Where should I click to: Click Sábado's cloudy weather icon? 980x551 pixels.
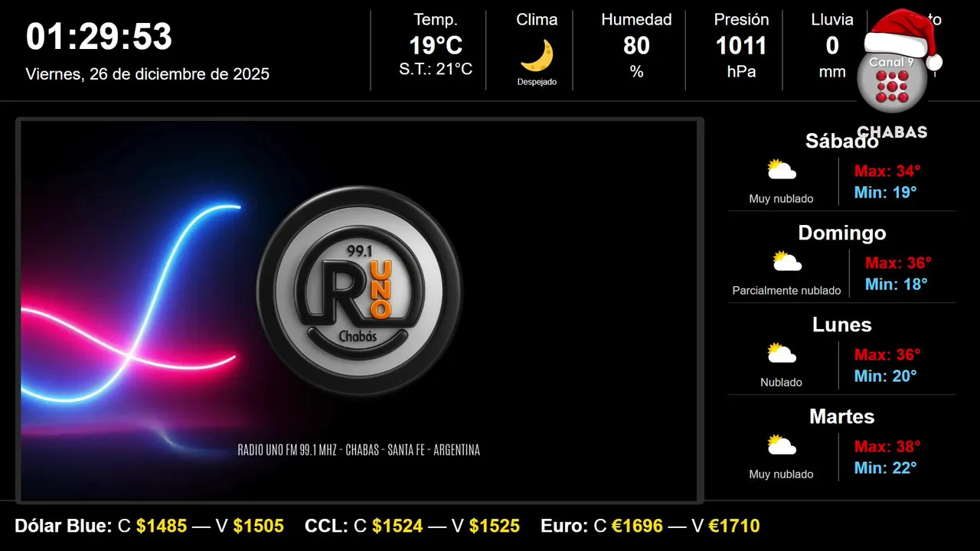coord(782,170)
